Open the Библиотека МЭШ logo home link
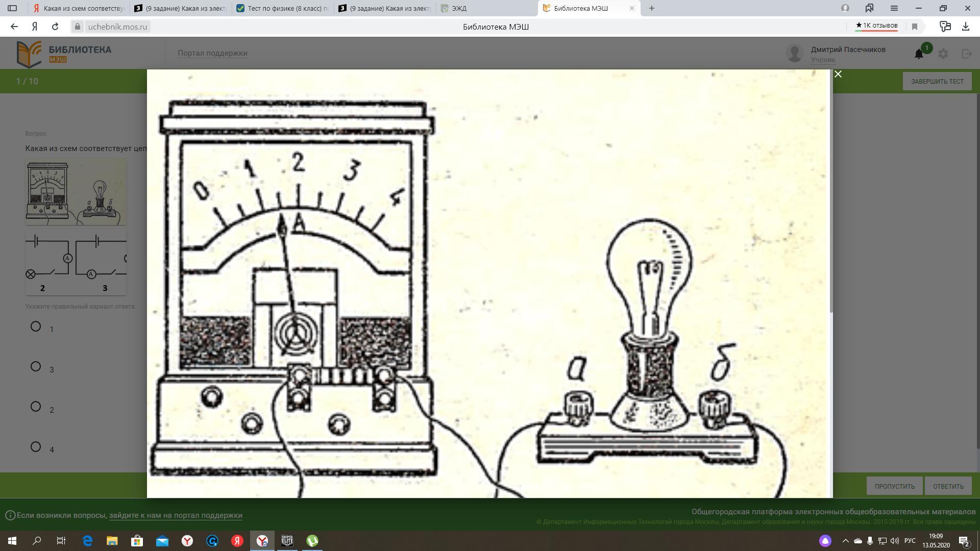 [x=64, y=54]
